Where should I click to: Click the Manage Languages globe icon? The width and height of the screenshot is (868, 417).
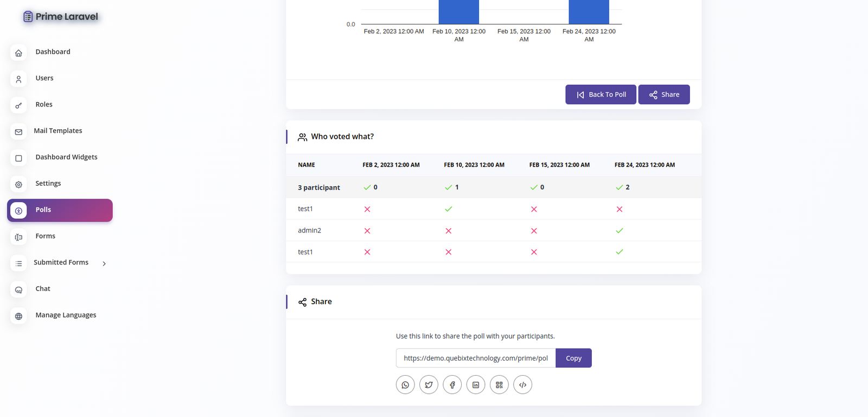point(18,316)
